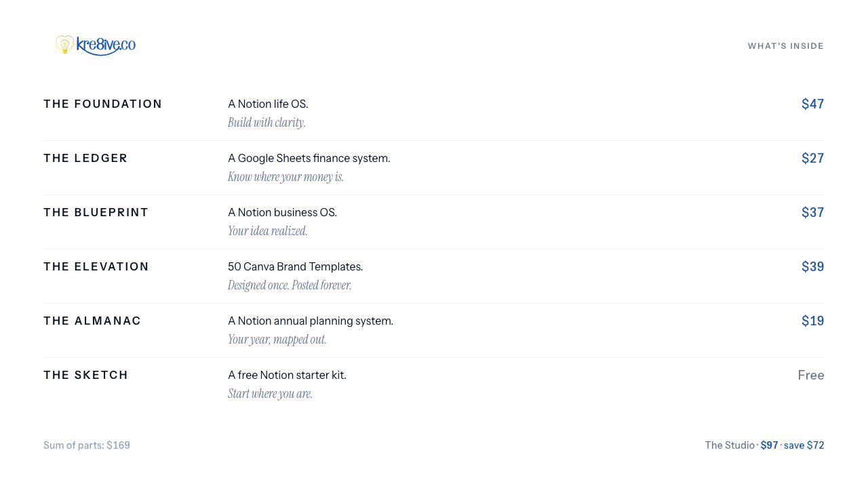Click the Free label for The Sketch
This screenshot has height=488, width=868.
click(x=811, y=375)
